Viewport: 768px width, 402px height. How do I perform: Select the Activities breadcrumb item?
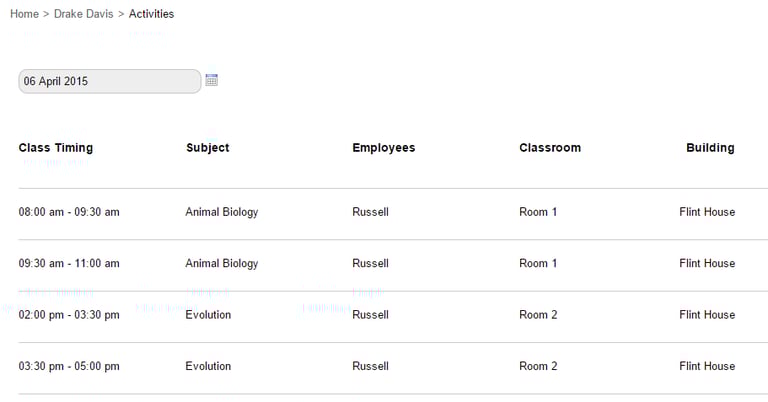(151, 14)
